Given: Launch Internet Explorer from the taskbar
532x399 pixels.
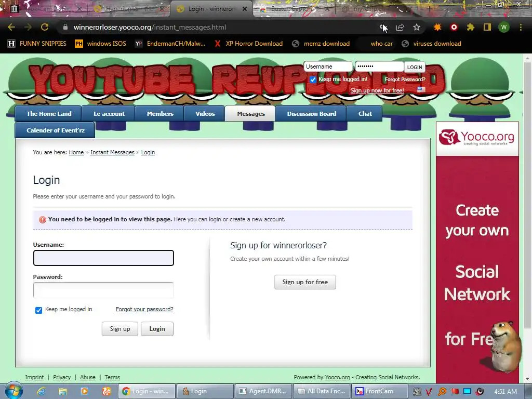Looking at the screenshot, I should [41, 391].
